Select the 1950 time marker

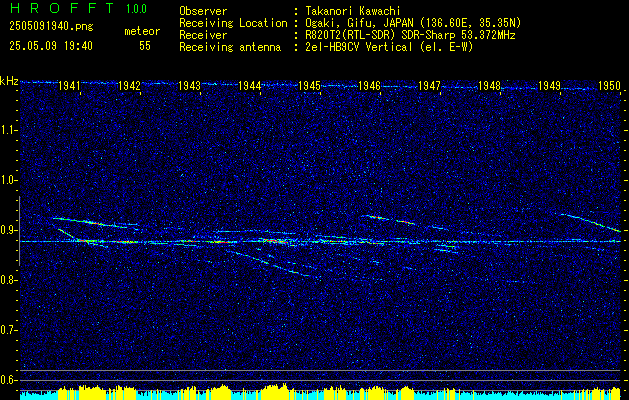point(609,85)
